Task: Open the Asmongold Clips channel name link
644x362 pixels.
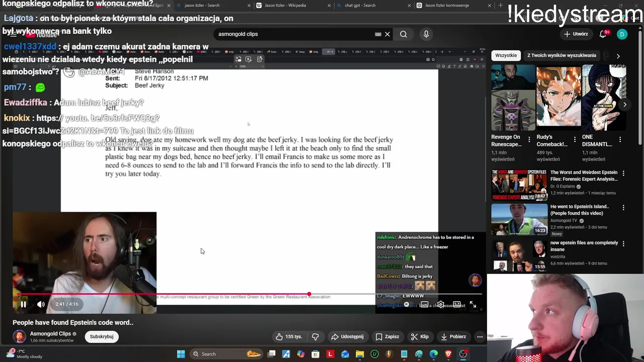Action: coord(50,334)
